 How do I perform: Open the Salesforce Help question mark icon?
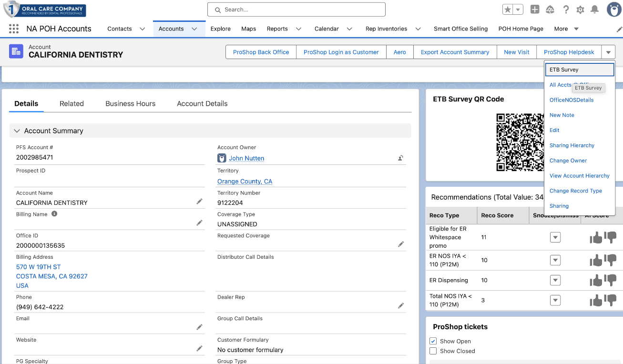pos(566,10)
